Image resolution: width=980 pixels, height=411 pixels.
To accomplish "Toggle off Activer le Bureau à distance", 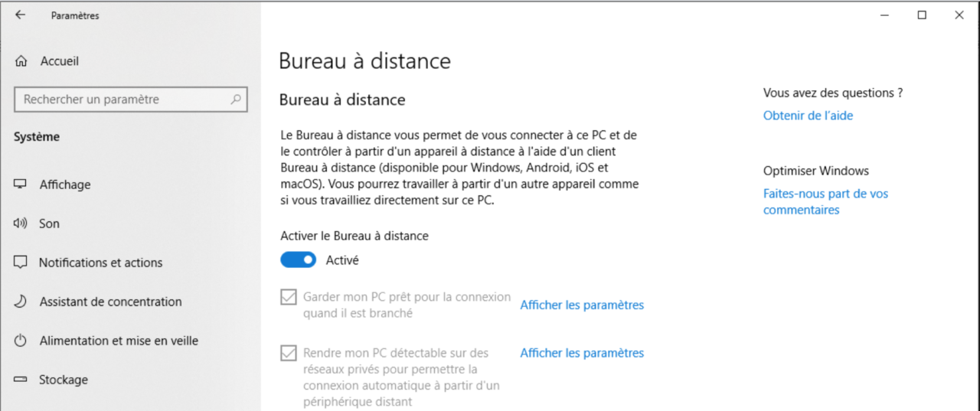I will pos(298,260).
